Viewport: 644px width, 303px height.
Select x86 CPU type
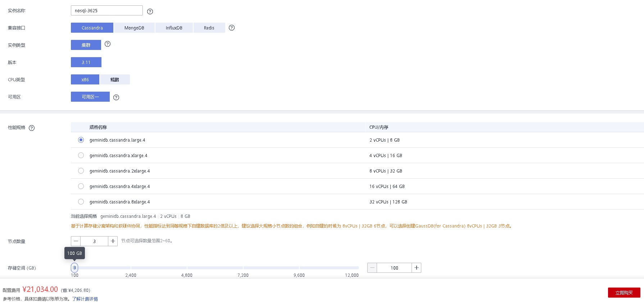point(85,79)
